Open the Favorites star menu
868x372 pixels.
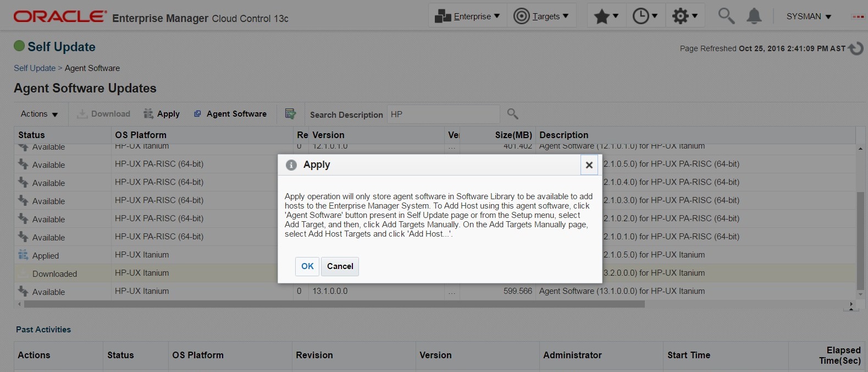[x=606, y=16]
